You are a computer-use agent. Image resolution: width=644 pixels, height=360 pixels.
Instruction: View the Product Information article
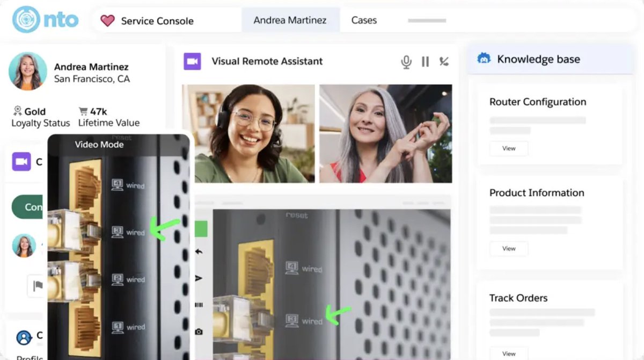(509, 248)
